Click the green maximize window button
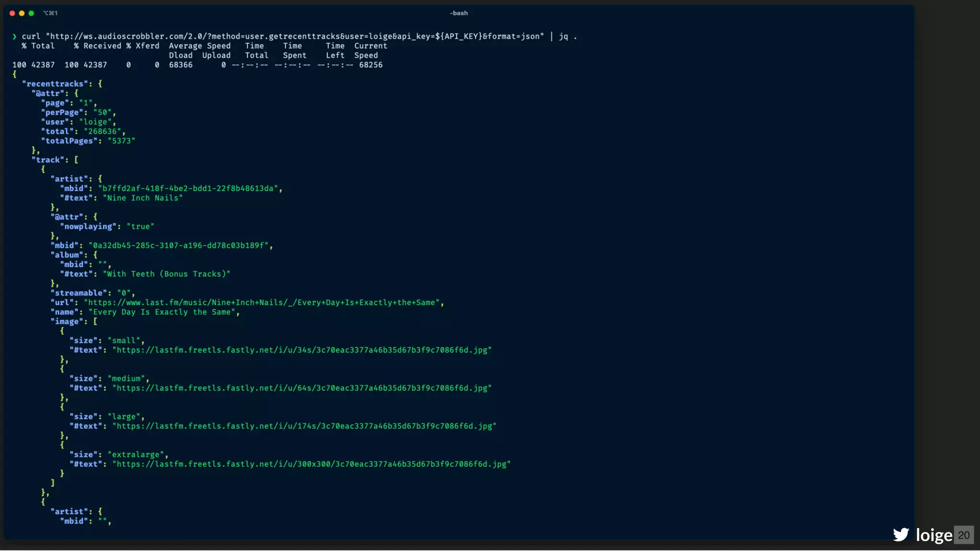Image resolution: width=980 pixels, height=551 pixels. [32, 13]
